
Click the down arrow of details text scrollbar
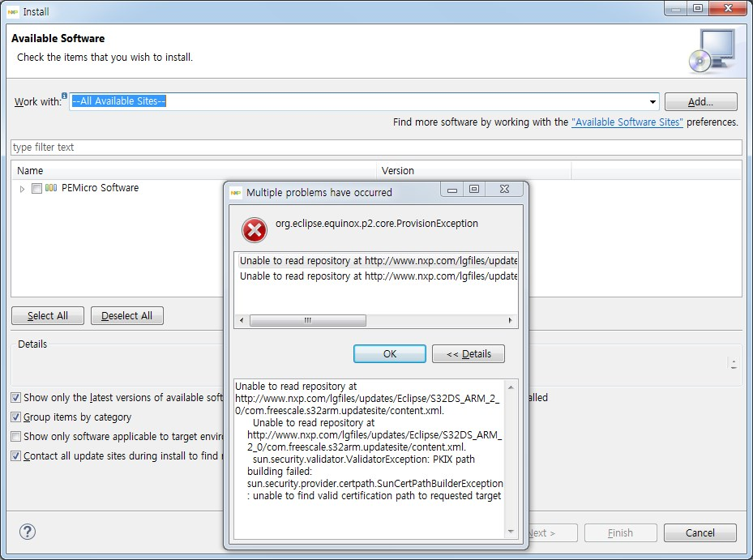[511, 531]
